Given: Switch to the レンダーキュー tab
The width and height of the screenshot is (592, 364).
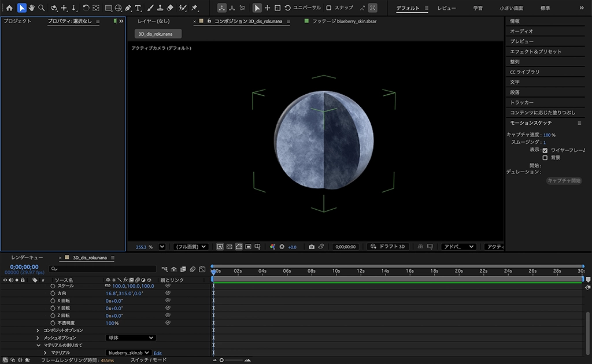Looking at the screenshot, I should 27,258.
